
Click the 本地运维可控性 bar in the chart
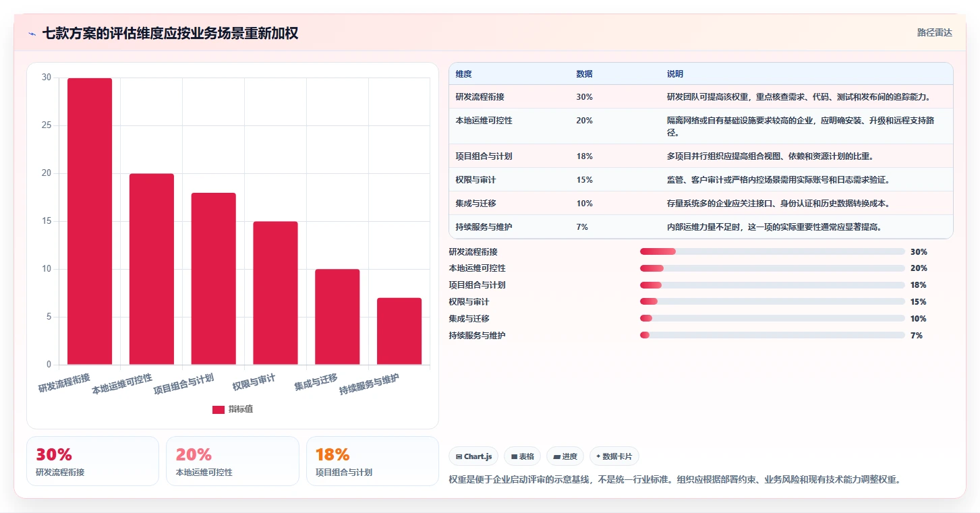point(152,269)
